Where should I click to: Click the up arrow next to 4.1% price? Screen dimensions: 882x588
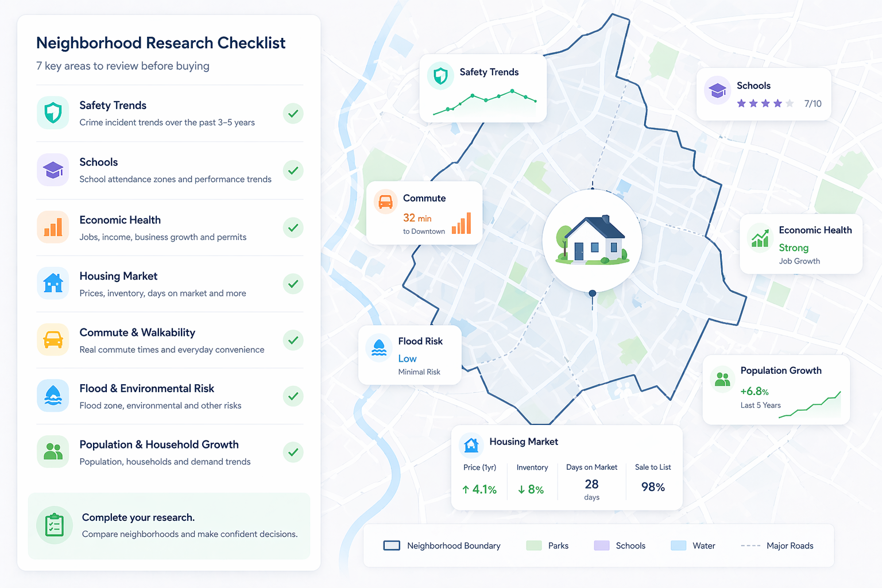(x=466, y=490)
